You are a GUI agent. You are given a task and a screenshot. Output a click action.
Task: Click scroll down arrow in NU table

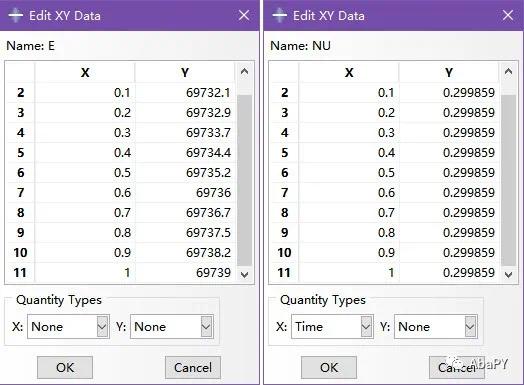(509, 274)
